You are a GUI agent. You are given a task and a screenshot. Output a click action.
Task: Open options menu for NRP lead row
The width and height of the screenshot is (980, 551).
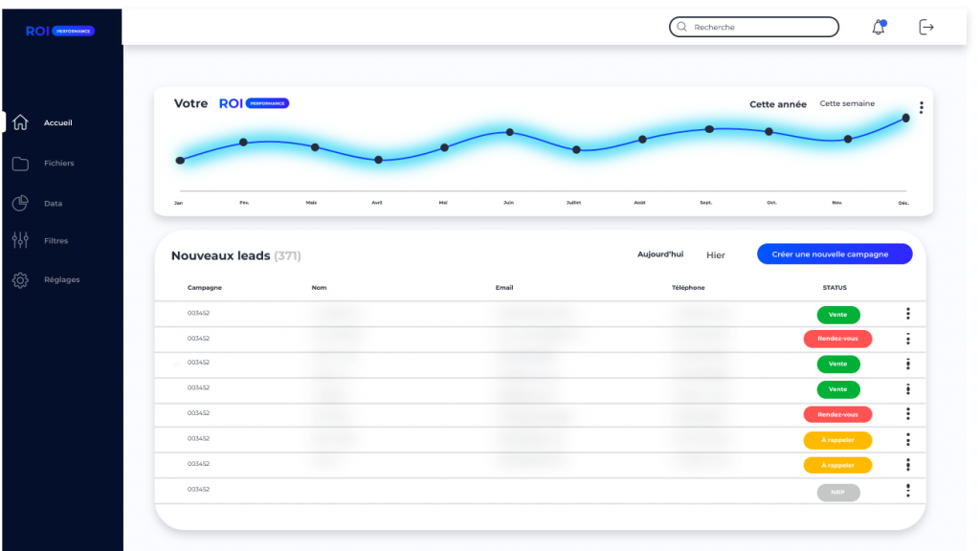pyautogui.click(x=907, y=491)
